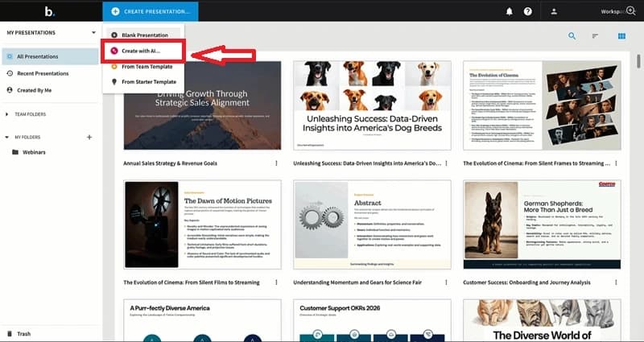Screen dimensions: 644x342
Task: Click the Create Presentation button
Action: point(151,11)
